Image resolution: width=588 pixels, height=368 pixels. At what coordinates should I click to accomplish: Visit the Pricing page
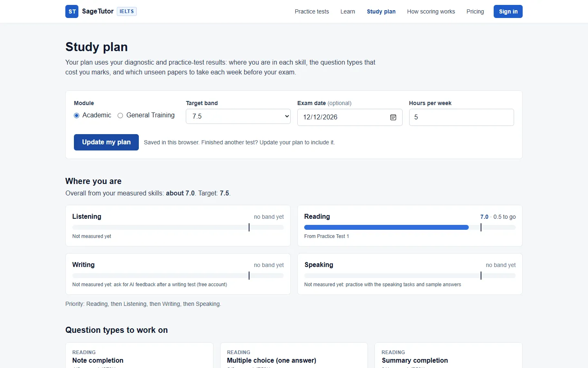(475, 11)
